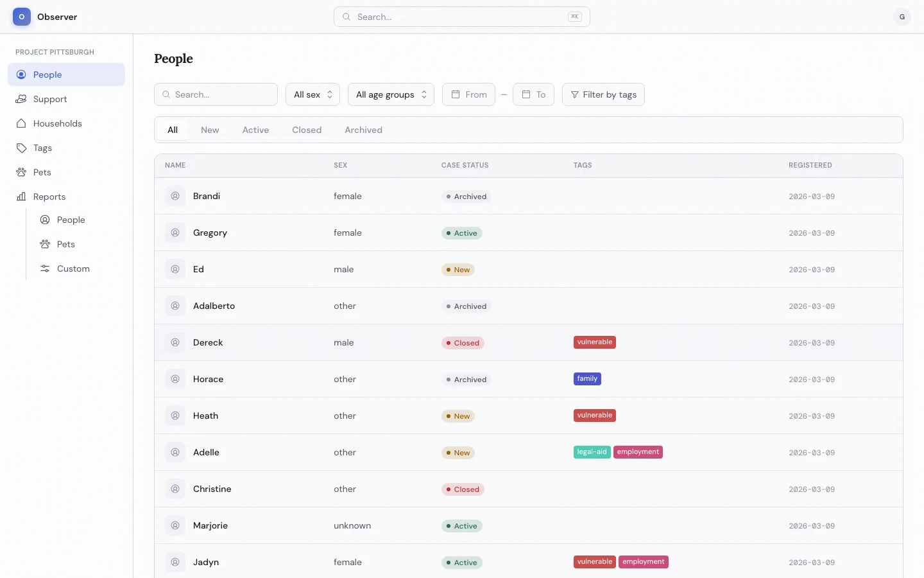This screenshot has width=924, height=578.
Task: Open the From date picker
Action: tap(468, 94)
